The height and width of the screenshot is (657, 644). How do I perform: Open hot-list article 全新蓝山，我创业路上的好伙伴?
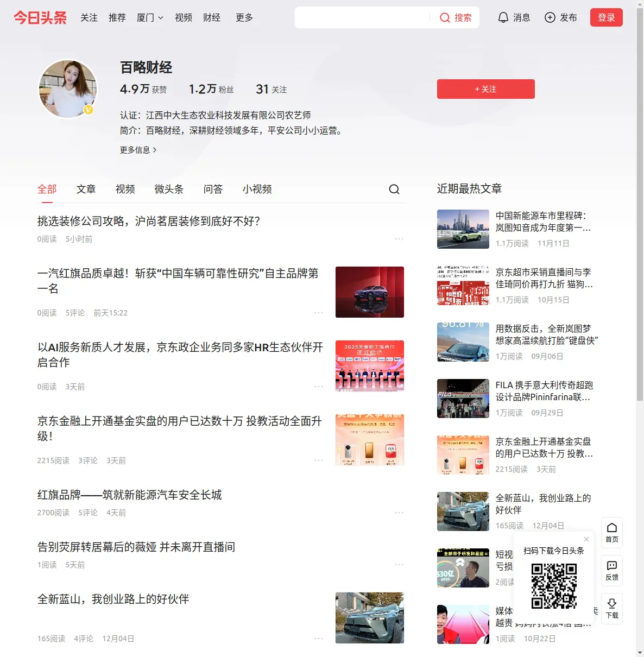[x=544, y=504]
